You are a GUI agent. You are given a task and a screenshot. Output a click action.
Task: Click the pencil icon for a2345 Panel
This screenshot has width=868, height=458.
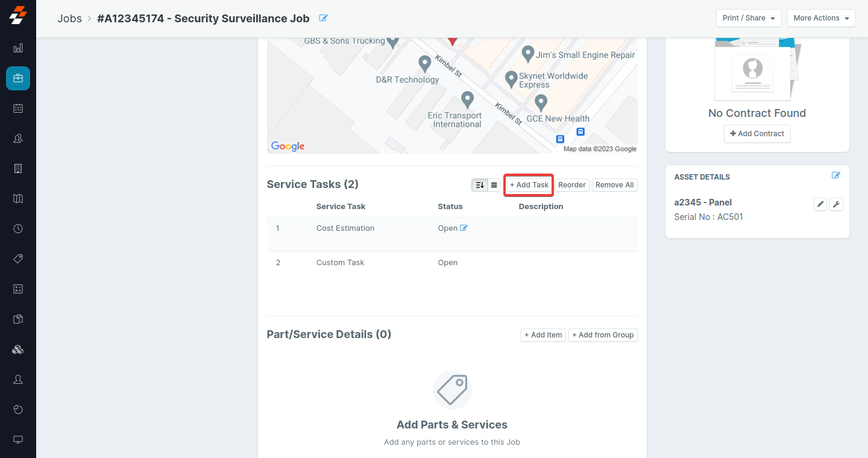coord(820,205)
